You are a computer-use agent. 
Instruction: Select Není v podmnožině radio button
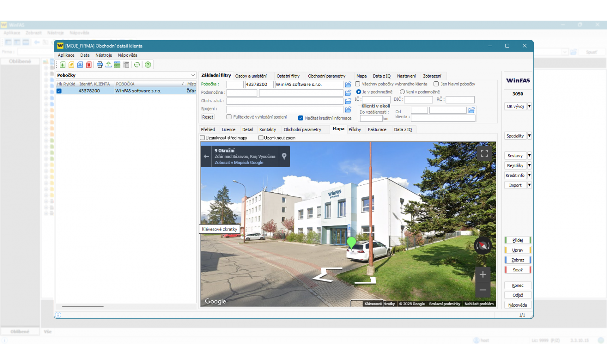pos(402,92)
